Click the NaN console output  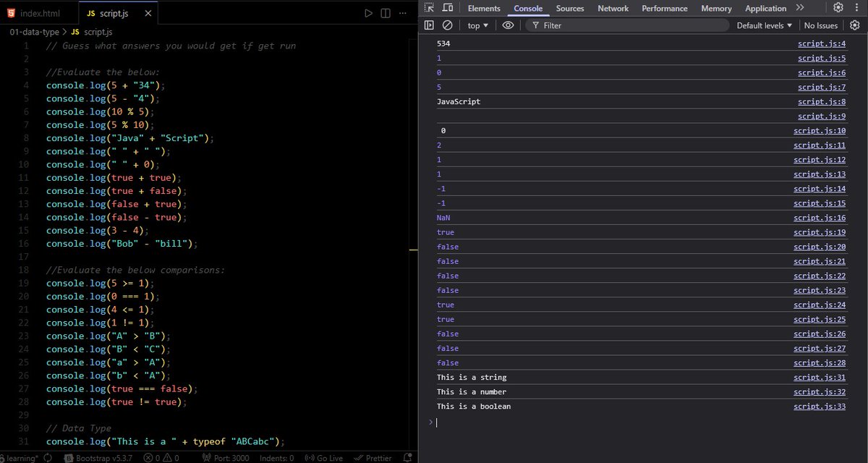click(x=443, y=218)
